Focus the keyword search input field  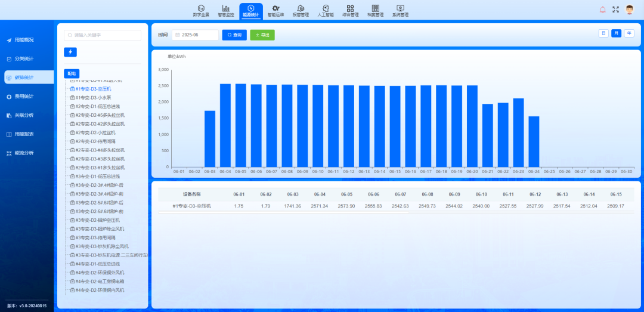103,35
